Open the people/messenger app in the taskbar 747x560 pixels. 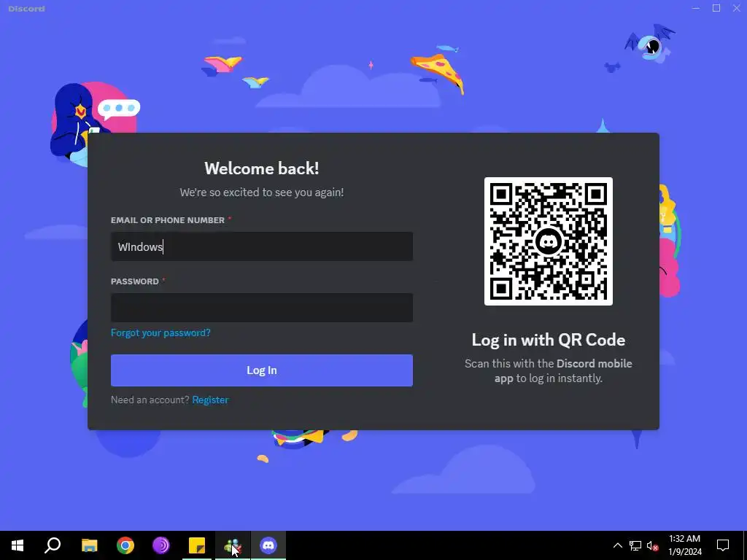point(233,545)
